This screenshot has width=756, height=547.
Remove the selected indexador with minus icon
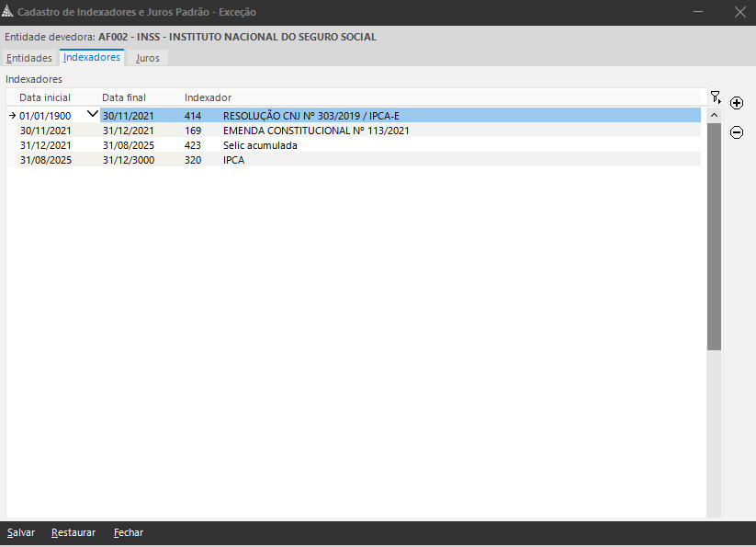pyautogui.click(x=736, y=132)
